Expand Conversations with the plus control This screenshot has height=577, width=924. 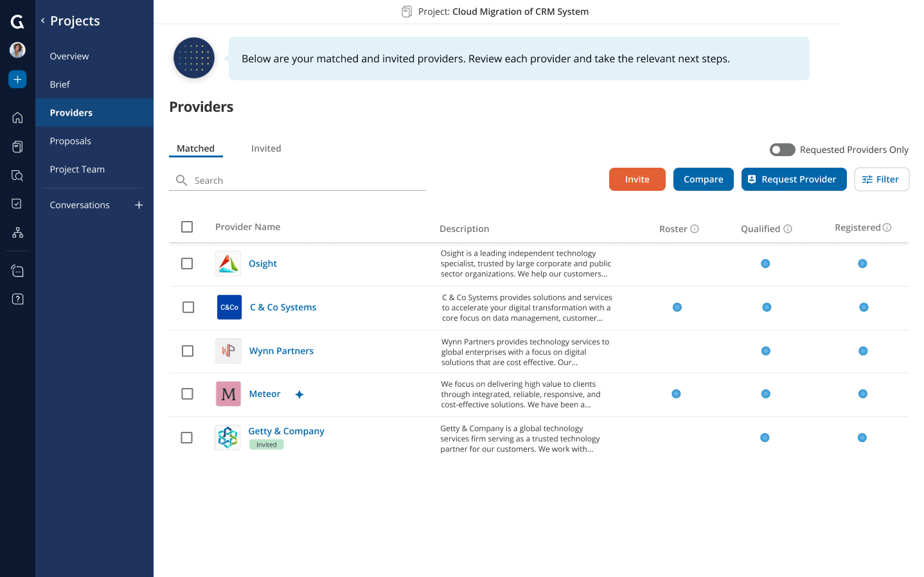pyautogui.click(x=139, y=204)
